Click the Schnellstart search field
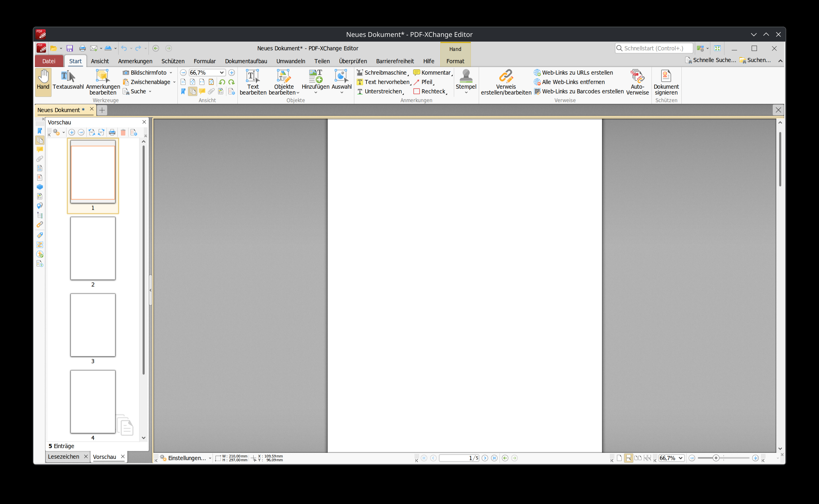 coord(654,48)
